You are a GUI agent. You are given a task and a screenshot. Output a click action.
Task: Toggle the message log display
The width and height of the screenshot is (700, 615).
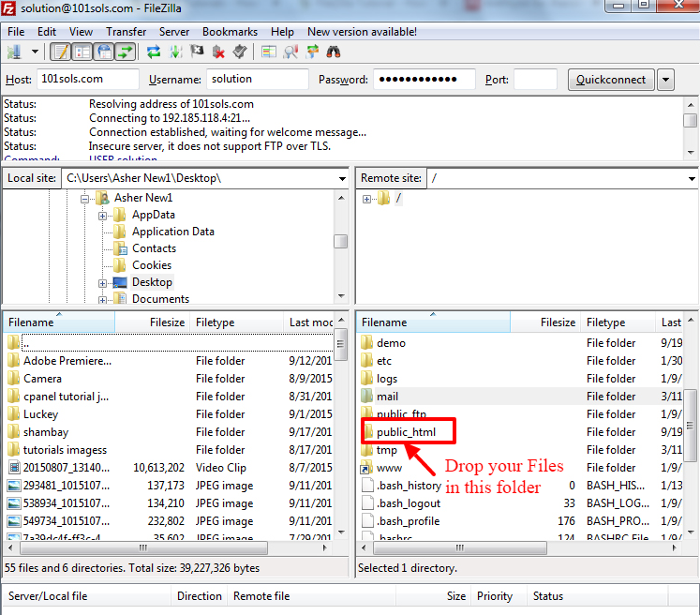pos(60,52)
